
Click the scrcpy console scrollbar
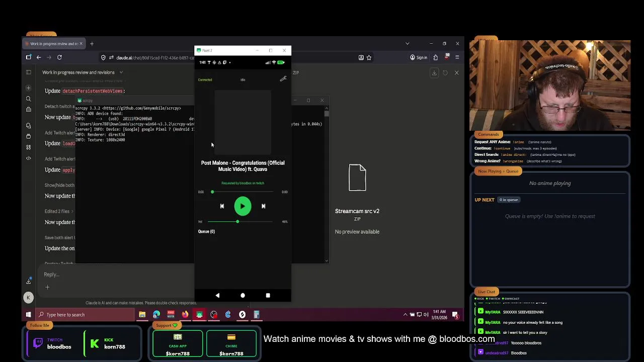click(327, 114)
